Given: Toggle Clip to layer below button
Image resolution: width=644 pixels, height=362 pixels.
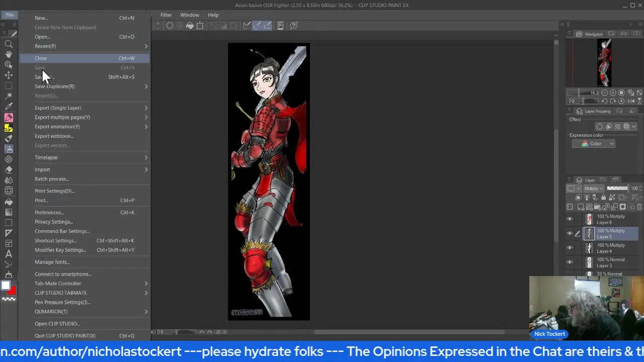Looking at the screenshot, I should tap(579, 197).
